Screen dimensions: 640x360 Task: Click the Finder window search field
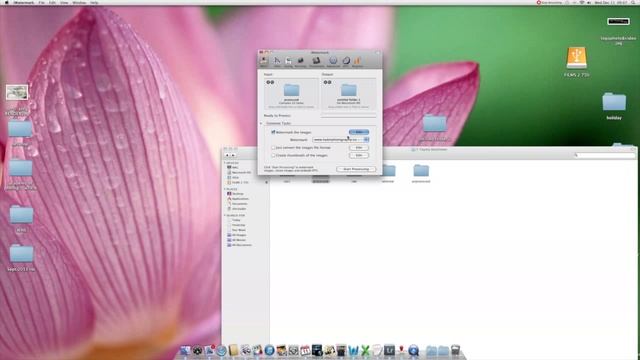[x=605, y=155]
